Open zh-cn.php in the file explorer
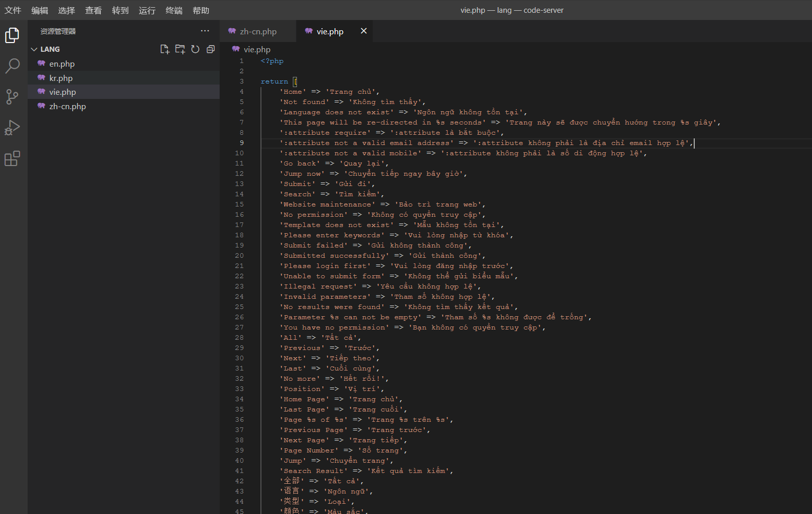 coord(124,106)
